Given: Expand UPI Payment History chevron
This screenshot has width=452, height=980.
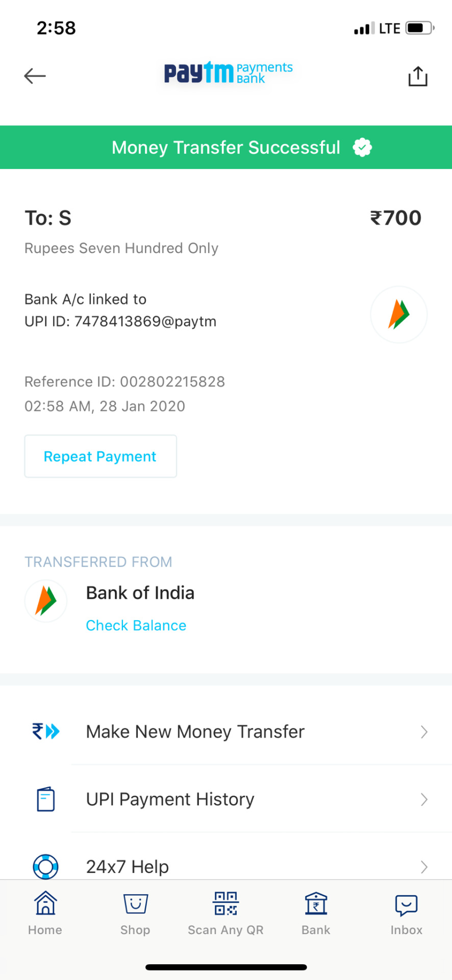Looking at the screenshot, I should tap(424, 799).
